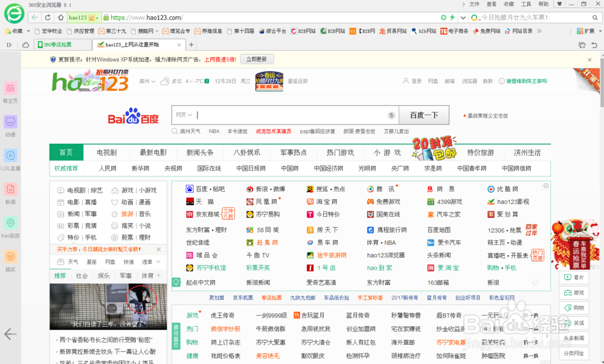Expand tools row chevron after 违章
This screenshot has height=364, width=604.
(x=158, y=261)
